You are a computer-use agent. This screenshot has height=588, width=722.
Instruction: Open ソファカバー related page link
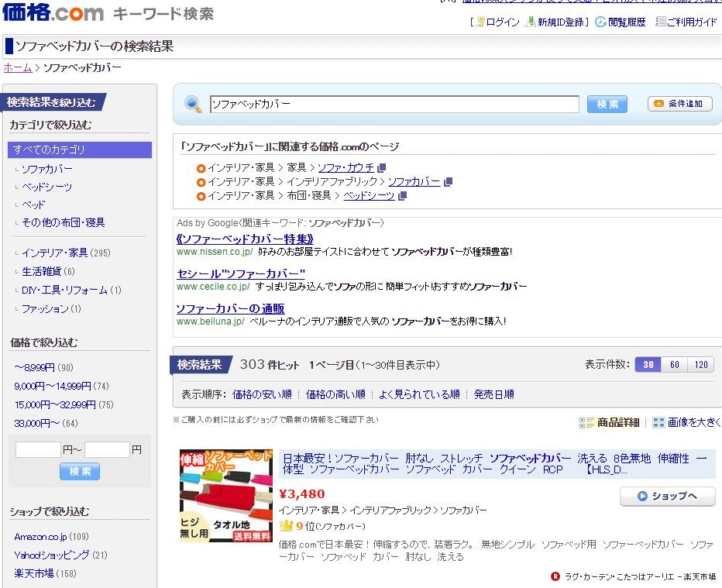point(414,182)
